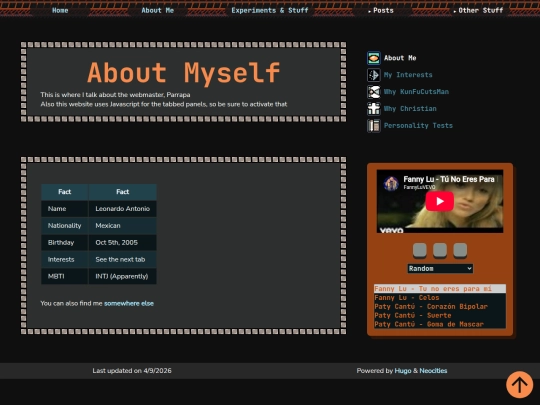This screenshot has width=540, height=405.
Task: Expand the Posts navigation menu
Action: pyautogui.click(x=381, y=10)
